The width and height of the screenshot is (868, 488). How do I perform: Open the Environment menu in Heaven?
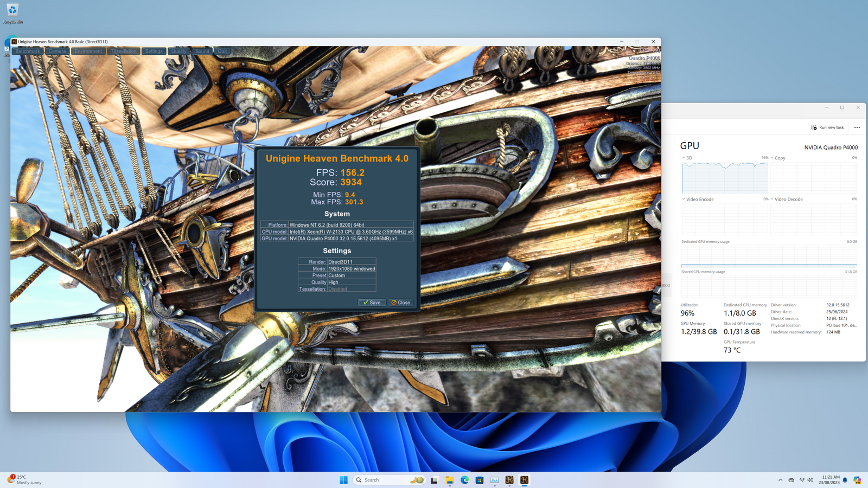[88, 51]
